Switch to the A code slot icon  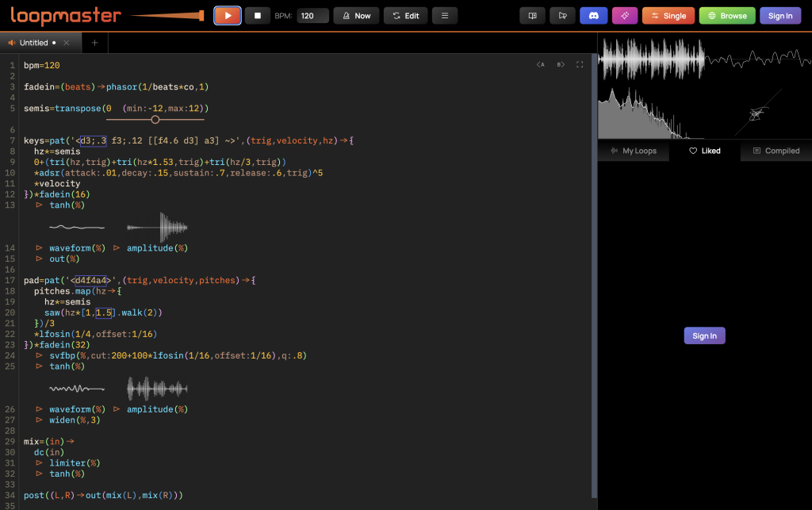540,65
